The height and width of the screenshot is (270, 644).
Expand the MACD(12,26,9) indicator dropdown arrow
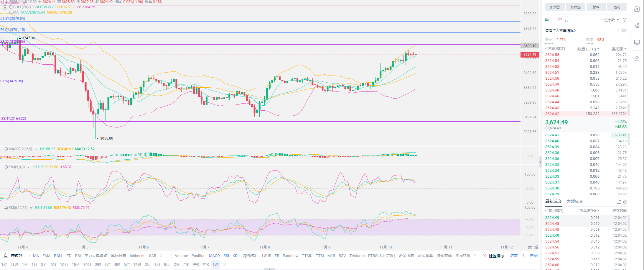coord(36,149)
